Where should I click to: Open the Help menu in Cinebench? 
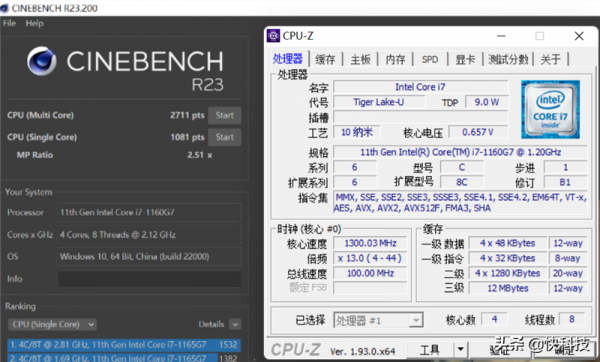pyautogui.click(x=34, y=23)
